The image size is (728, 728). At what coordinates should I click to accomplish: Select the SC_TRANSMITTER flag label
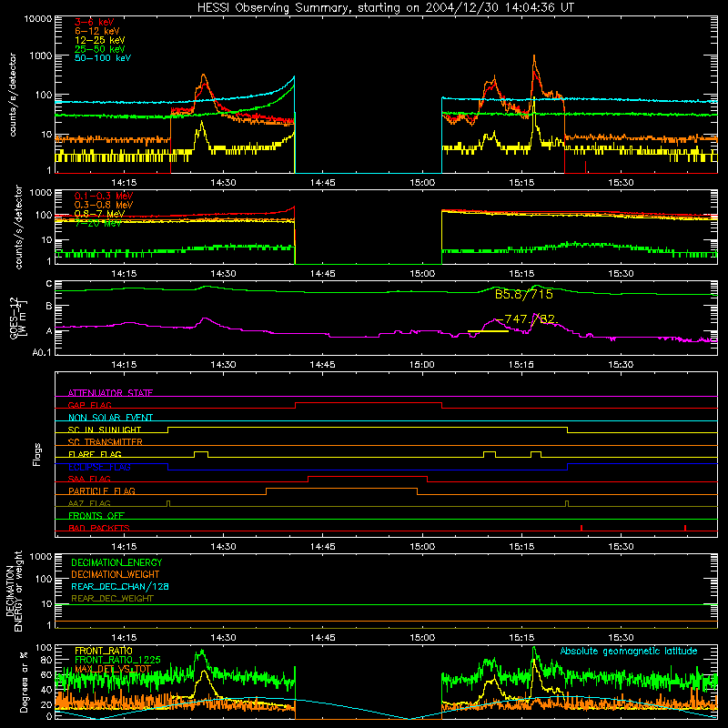(105, 442)
